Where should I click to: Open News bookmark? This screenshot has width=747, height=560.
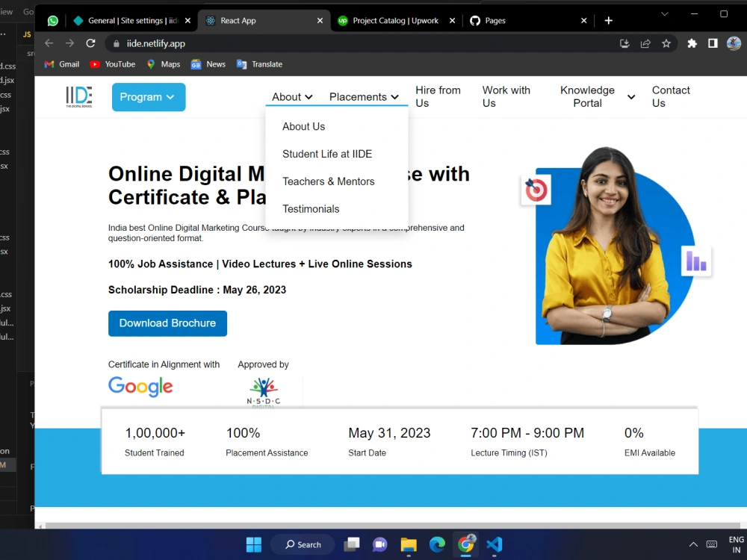point(208,64)
